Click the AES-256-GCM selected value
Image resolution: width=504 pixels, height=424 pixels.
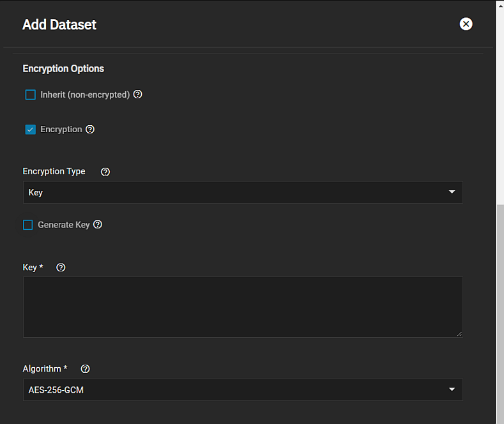(x=56, y=390)
